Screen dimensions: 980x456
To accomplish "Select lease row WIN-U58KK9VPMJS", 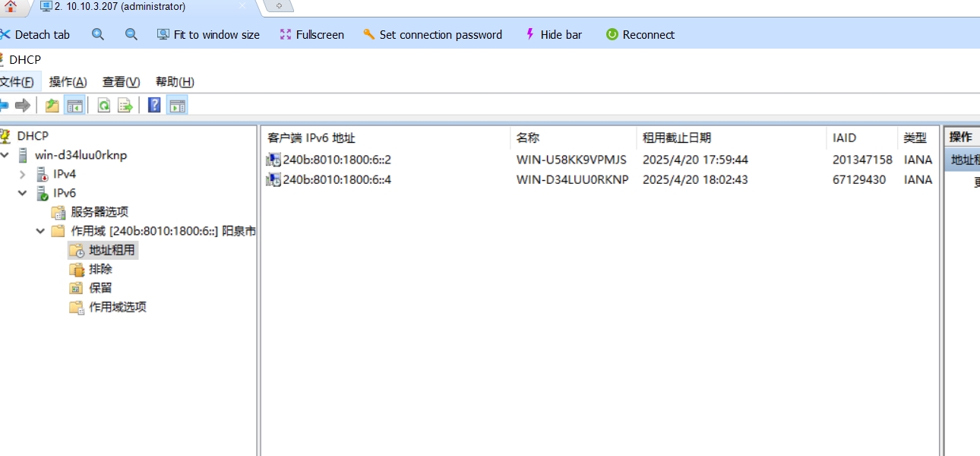I will (x=571, y=160).
